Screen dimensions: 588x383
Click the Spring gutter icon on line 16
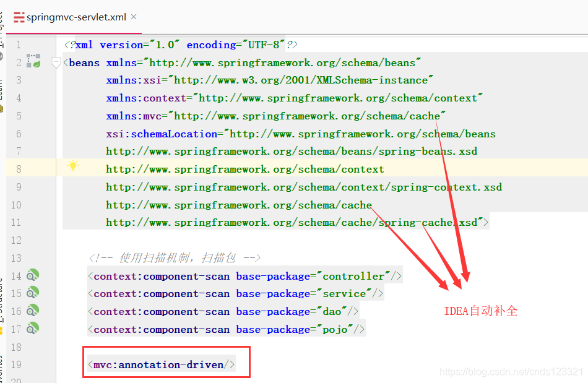32,311
